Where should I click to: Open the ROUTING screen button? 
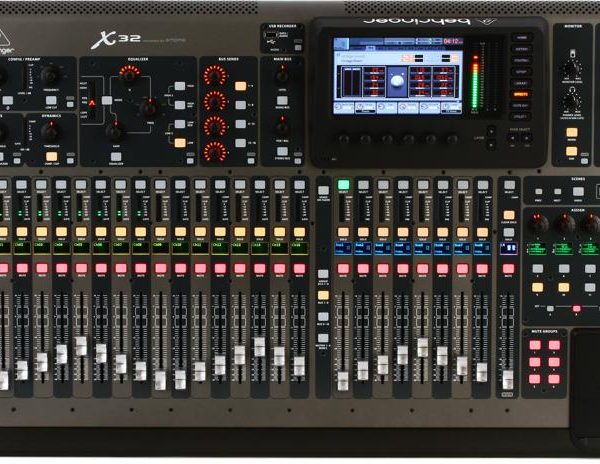pos(520,60)
